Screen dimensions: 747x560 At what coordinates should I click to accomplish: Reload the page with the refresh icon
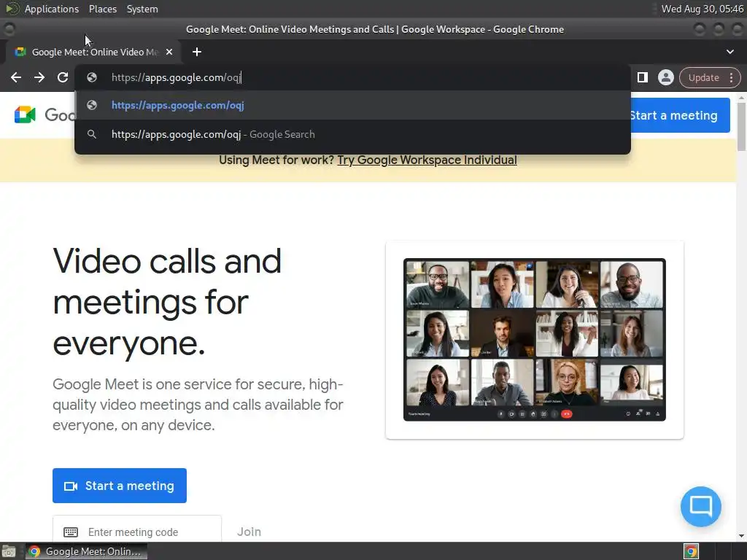pos(63,77)
